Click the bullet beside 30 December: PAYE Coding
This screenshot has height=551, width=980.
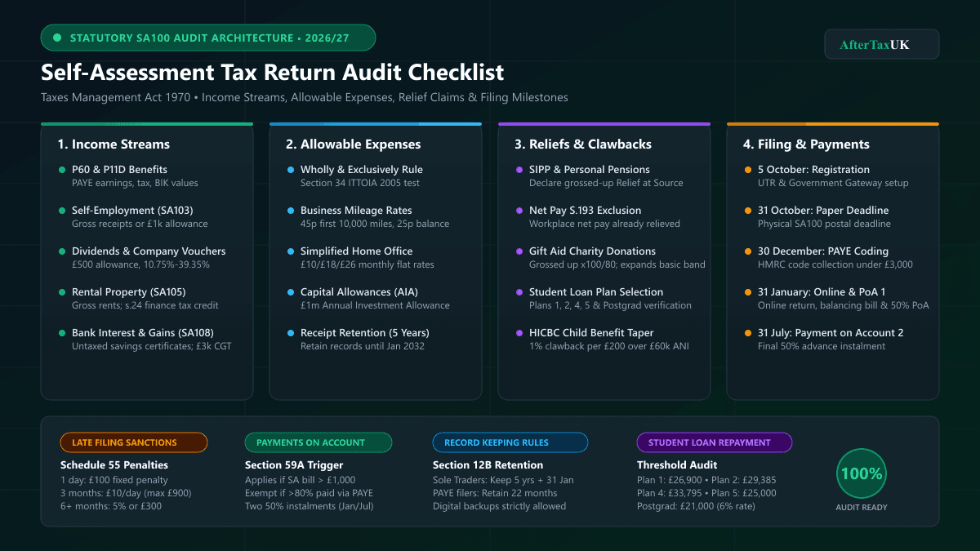[x=748, y=251]
